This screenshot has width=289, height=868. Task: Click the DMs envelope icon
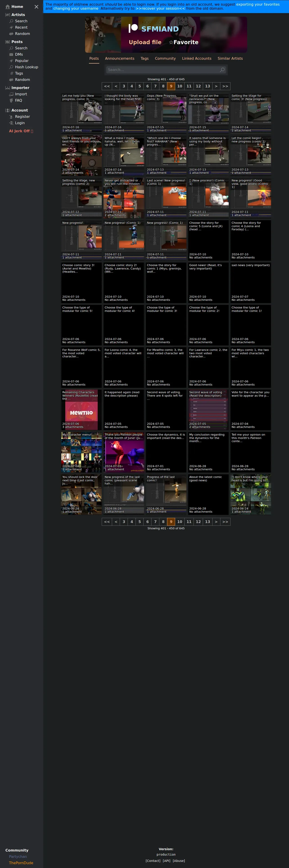11,55
